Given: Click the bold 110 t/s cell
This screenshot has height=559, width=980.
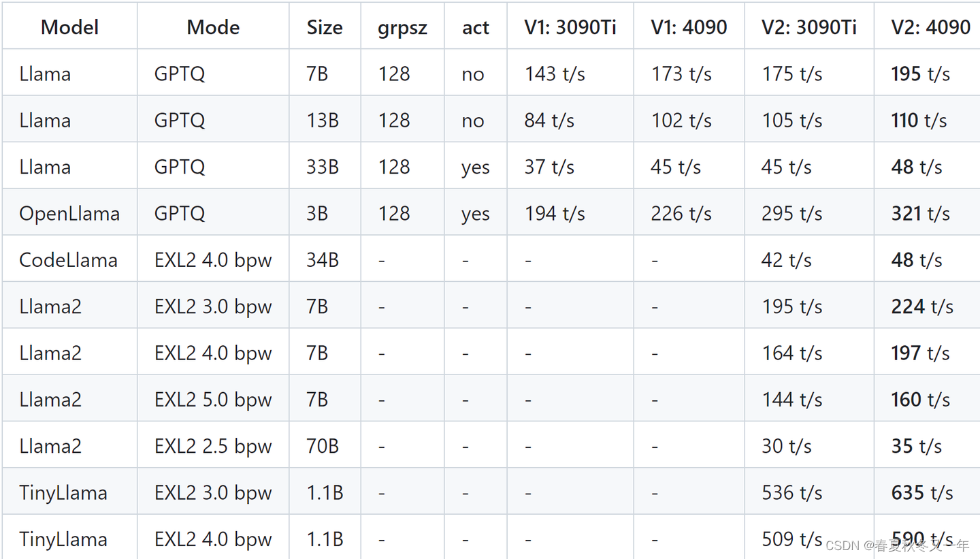Looking at the screenshot, I should pyautogui.click(x=927, y=121).
